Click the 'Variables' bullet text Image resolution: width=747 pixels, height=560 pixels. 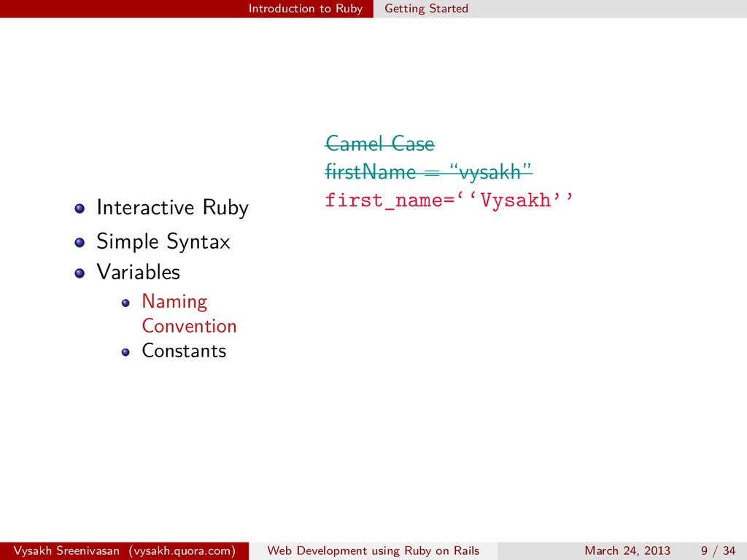click(138, 272)
